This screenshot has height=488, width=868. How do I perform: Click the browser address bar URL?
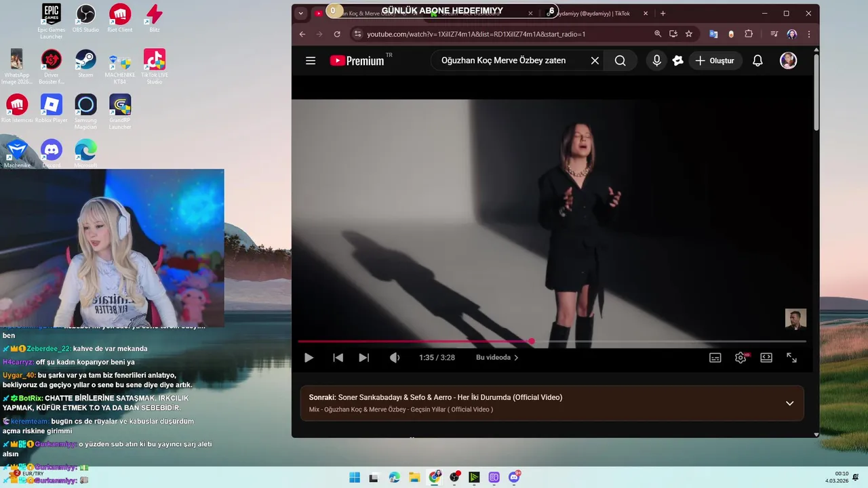coord(476,34)
